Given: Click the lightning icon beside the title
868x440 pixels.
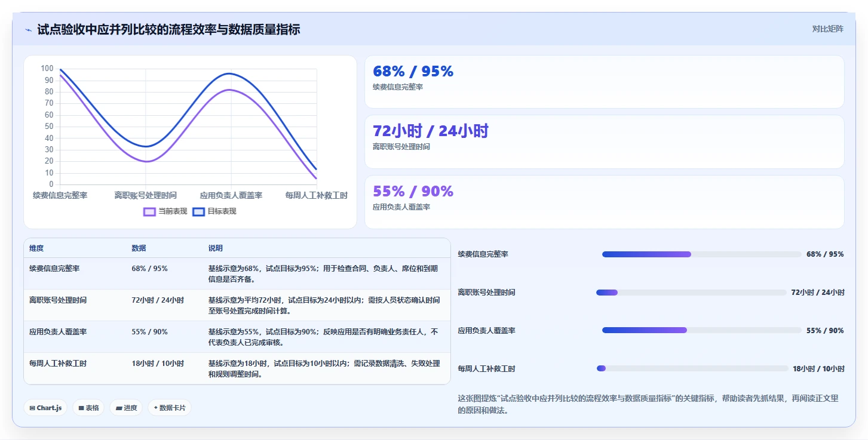Looking at the screenshot, I should coord(28,30).
